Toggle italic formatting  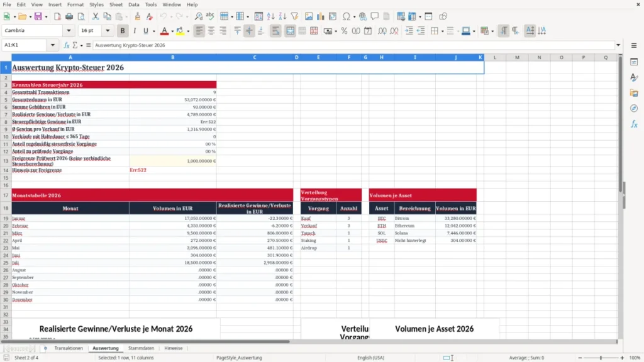tap(135, 31)
